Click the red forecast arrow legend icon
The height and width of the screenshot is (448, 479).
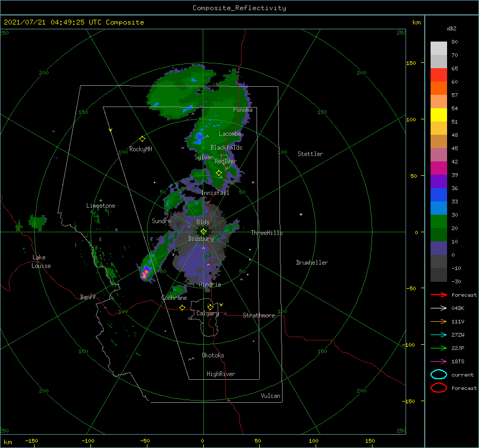(x=439, y=295)
